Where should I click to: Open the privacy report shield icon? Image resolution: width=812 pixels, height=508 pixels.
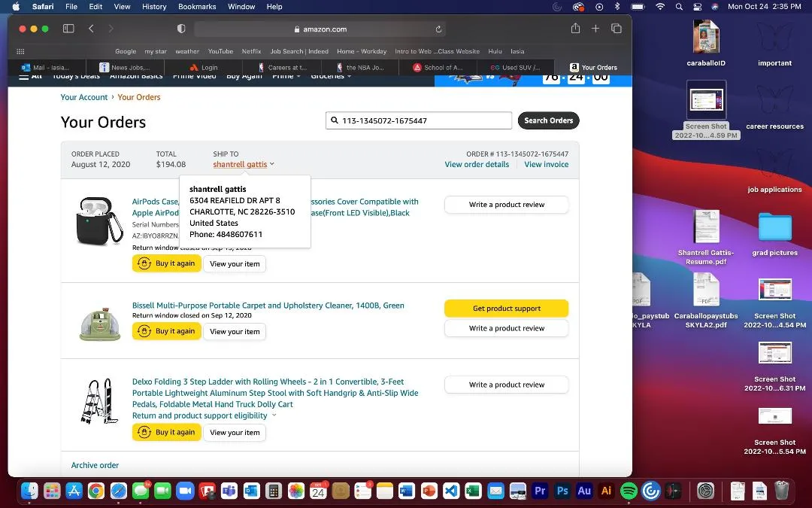181,29
